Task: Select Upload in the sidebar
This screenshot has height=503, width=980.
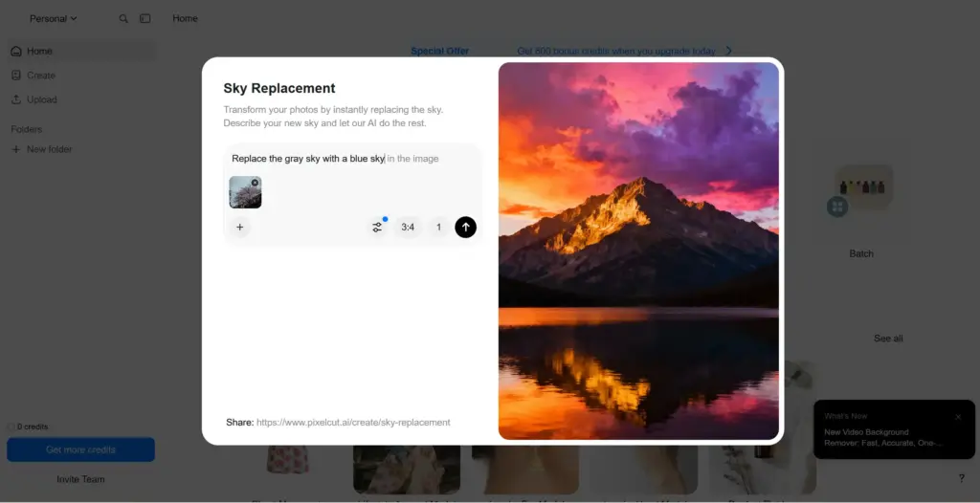Action: coord(41,99)
